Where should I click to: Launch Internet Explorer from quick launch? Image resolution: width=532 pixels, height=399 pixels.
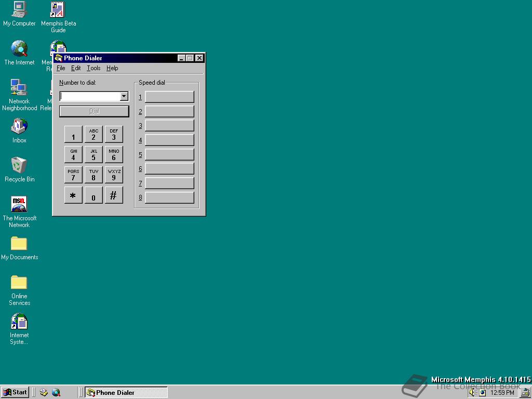pos(56,393)
